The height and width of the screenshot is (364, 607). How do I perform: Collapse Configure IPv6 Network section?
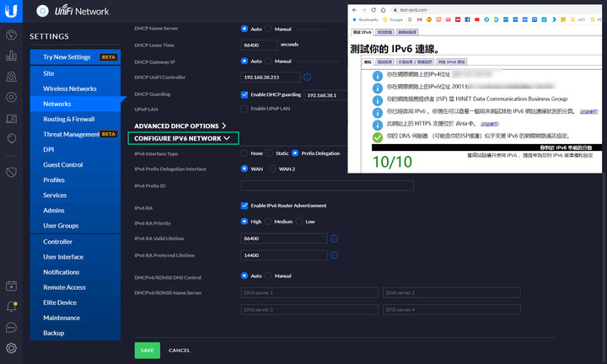pyautogui.click(x=182, y=138)
